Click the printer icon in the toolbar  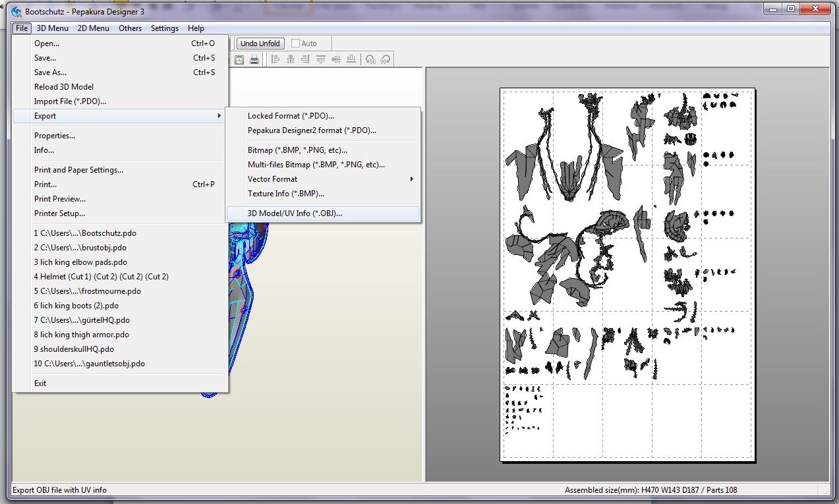click(x=254, y=59)
